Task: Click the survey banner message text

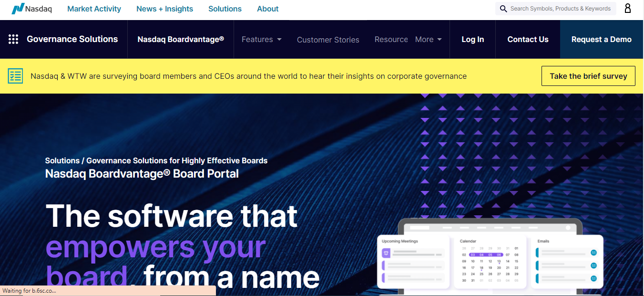Action: pos(248,76)
